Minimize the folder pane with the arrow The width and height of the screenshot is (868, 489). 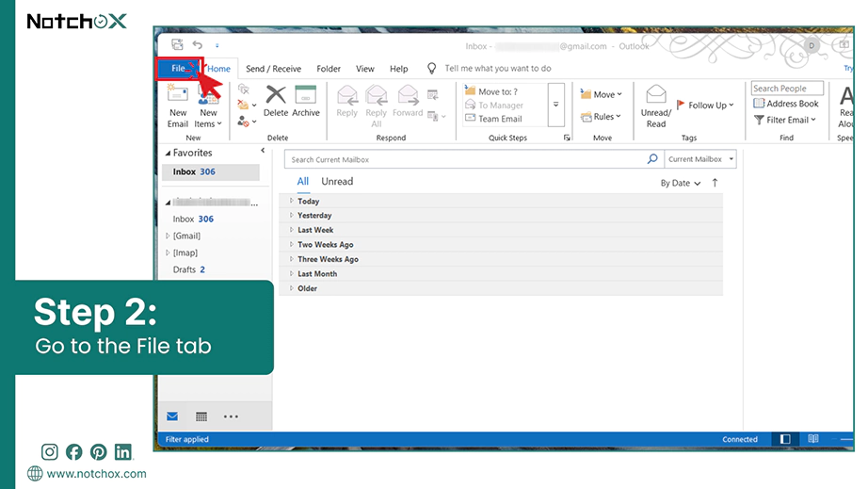(263, 151)
